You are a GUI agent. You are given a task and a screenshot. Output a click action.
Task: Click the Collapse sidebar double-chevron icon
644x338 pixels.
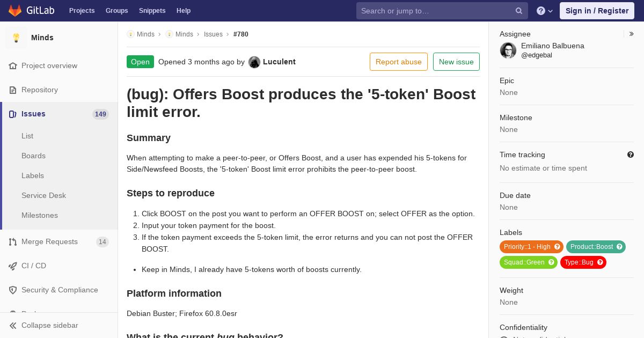(x=13, y=326)
